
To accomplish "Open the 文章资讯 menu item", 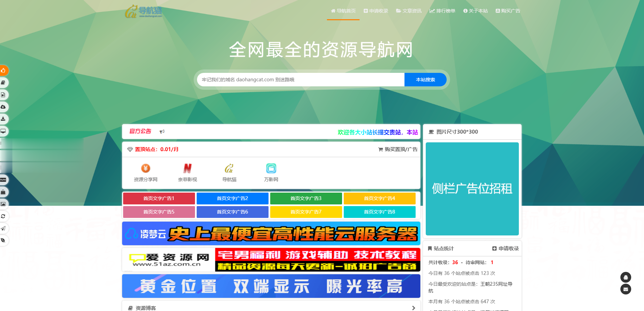I will [409, 11].
